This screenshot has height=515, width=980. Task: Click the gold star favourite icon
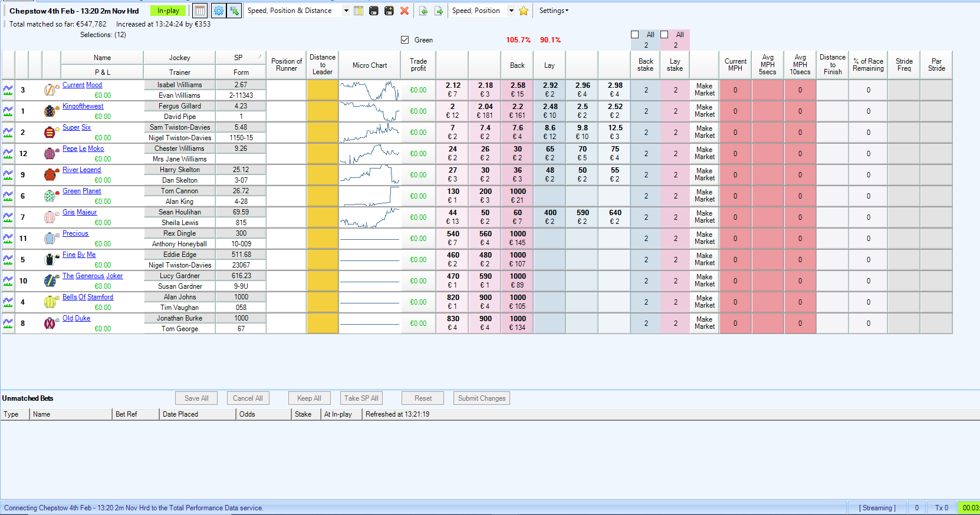click(x=523, y=11)
